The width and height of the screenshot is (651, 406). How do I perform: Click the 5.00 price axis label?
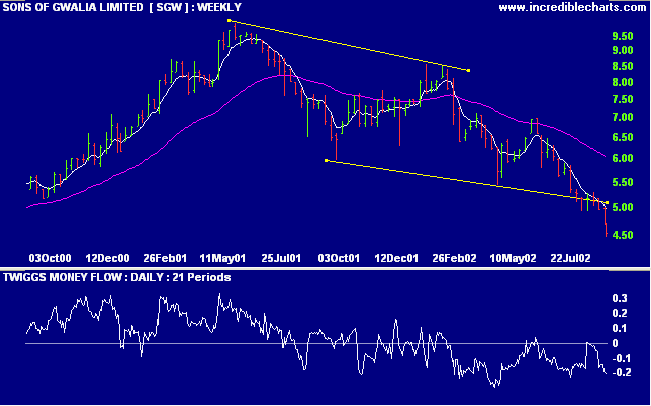(x=623, y=207)
